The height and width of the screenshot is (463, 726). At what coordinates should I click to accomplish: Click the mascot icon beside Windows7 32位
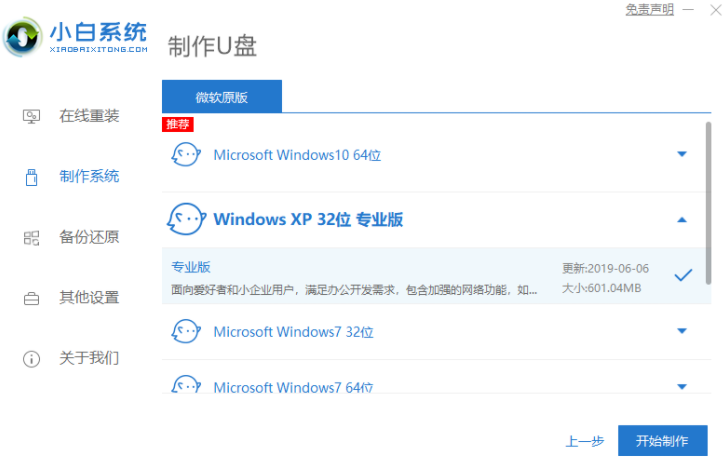click(185, 331)
